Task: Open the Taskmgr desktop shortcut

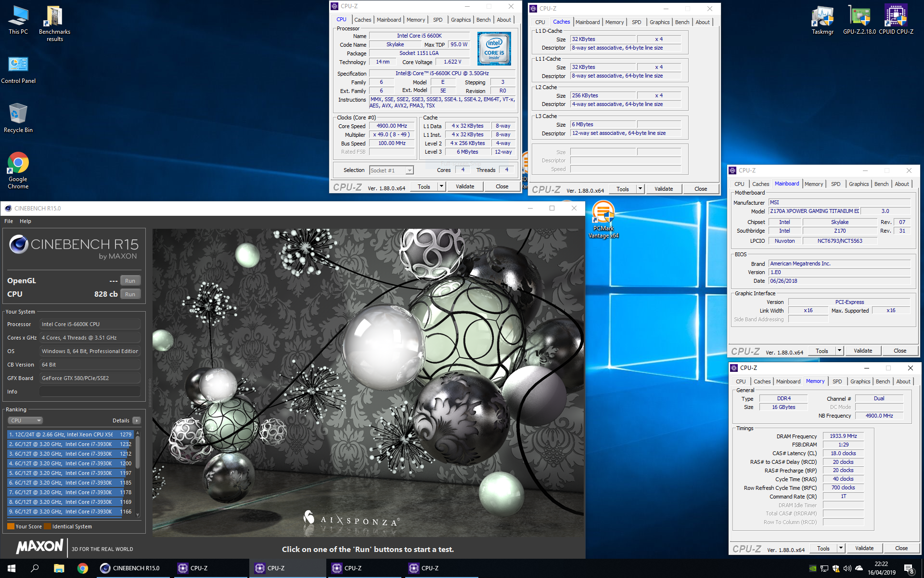Action: coord(822,20)
